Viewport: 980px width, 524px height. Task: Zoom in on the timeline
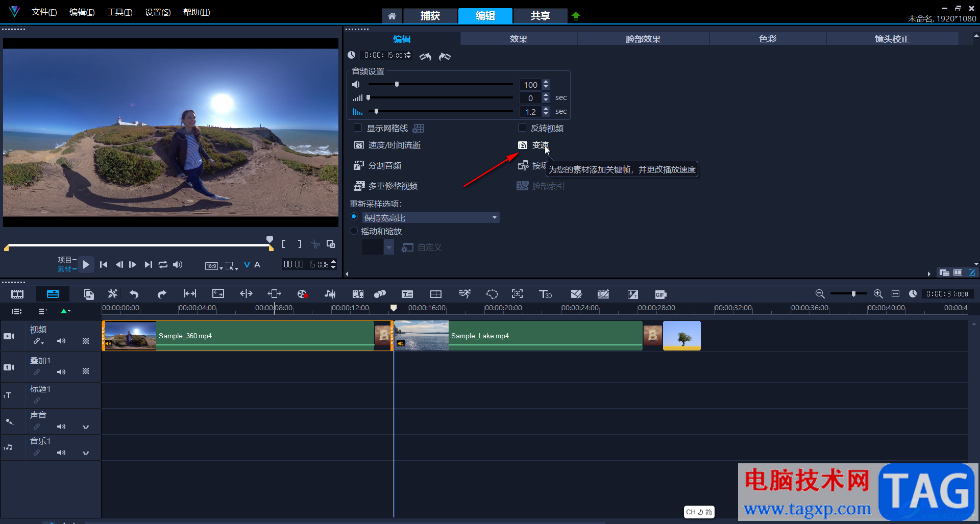(x=878, y=294)
